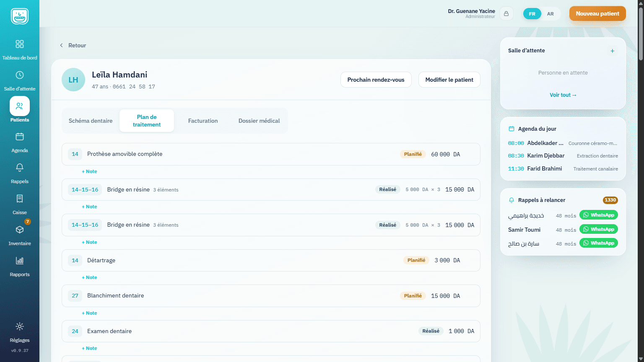Open Réglages gear icon
Viewport: 644px width, 362px height.
point(20,326)
